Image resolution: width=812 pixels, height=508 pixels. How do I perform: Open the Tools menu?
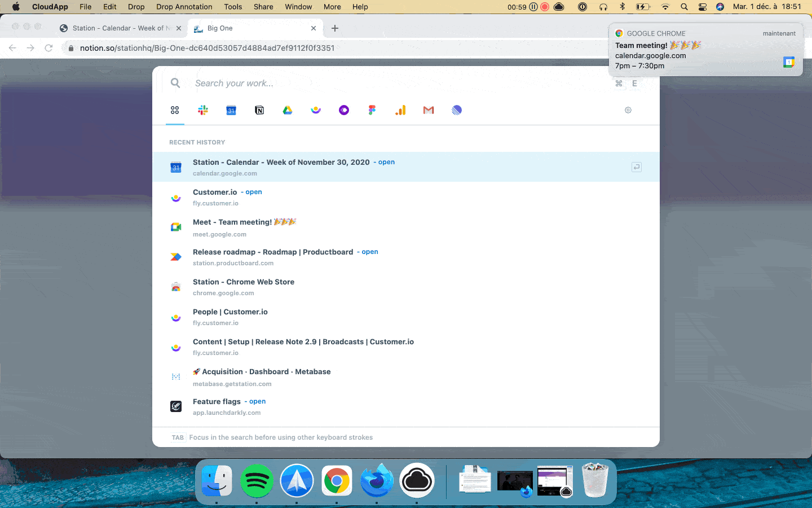pyautogui.click(x=233, y=7)
